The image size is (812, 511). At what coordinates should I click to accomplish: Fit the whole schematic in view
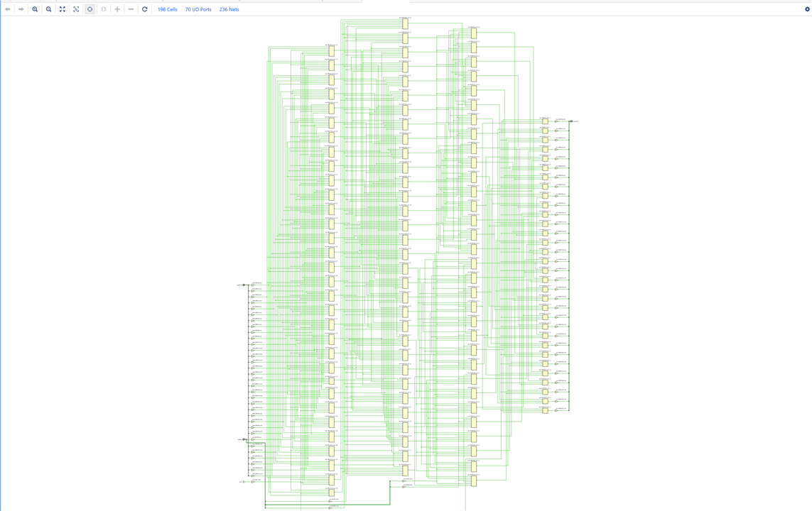click(x=62, y=9)
